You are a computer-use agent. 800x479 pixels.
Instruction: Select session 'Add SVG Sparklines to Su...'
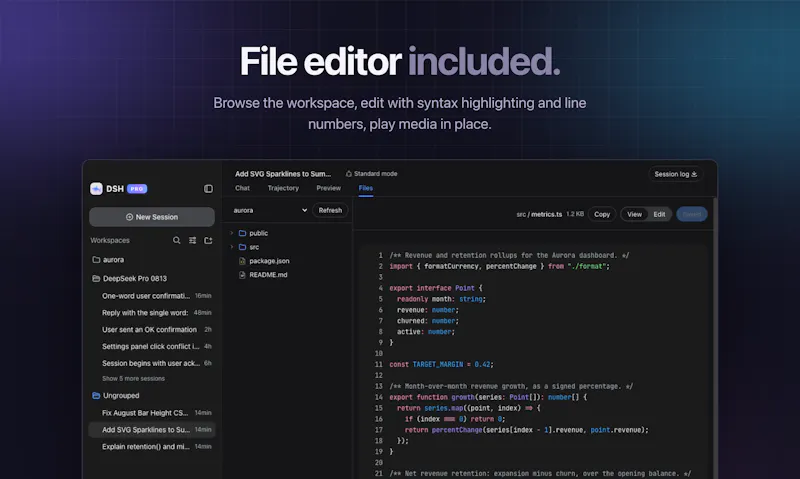coord(152,430)
